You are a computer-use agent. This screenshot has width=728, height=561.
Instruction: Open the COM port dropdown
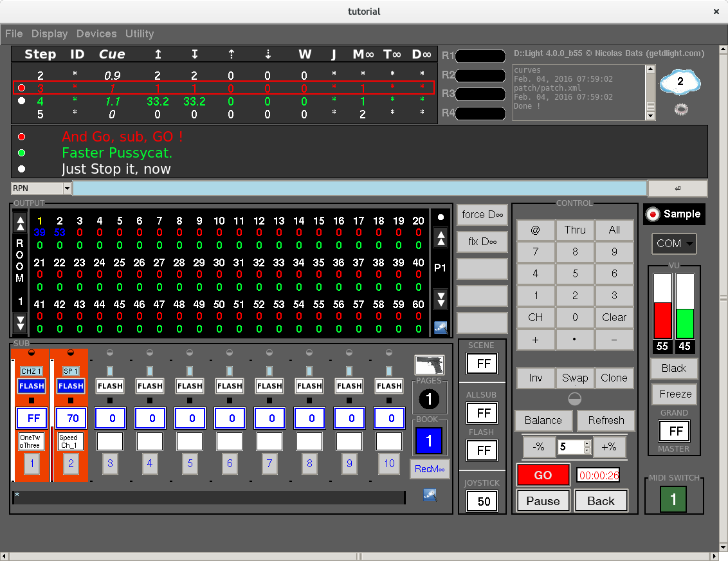coord(674,244)
